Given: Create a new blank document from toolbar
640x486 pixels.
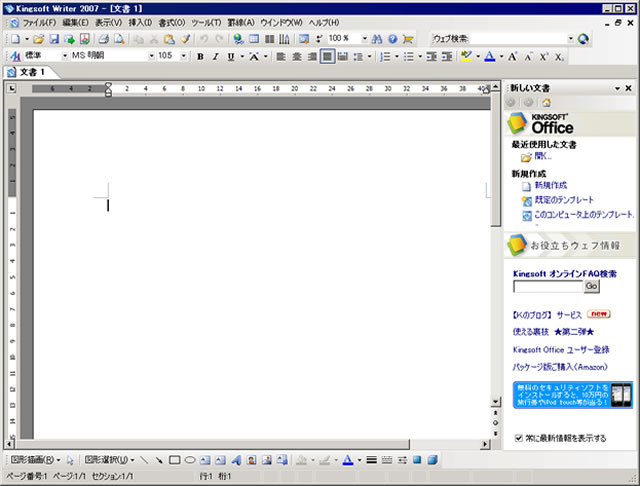Looking at the screenshot, I should 15,39.
